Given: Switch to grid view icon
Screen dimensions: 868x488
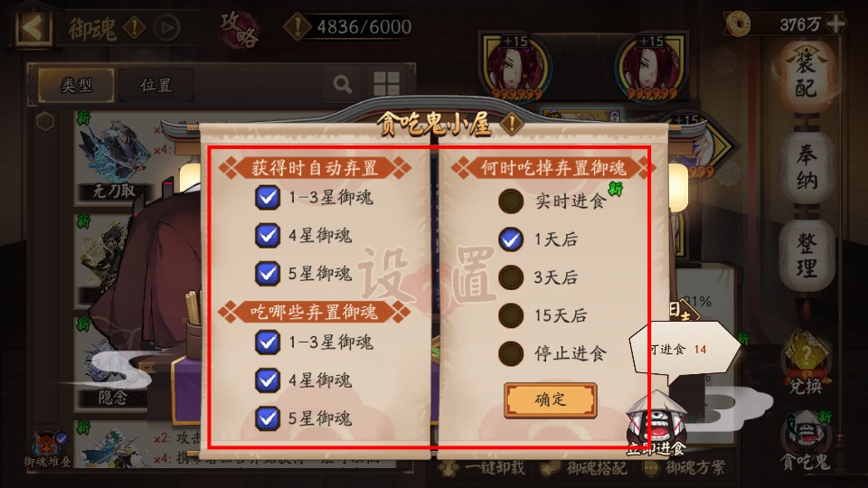Looking at the screenshot, I should tap(386, 84).
